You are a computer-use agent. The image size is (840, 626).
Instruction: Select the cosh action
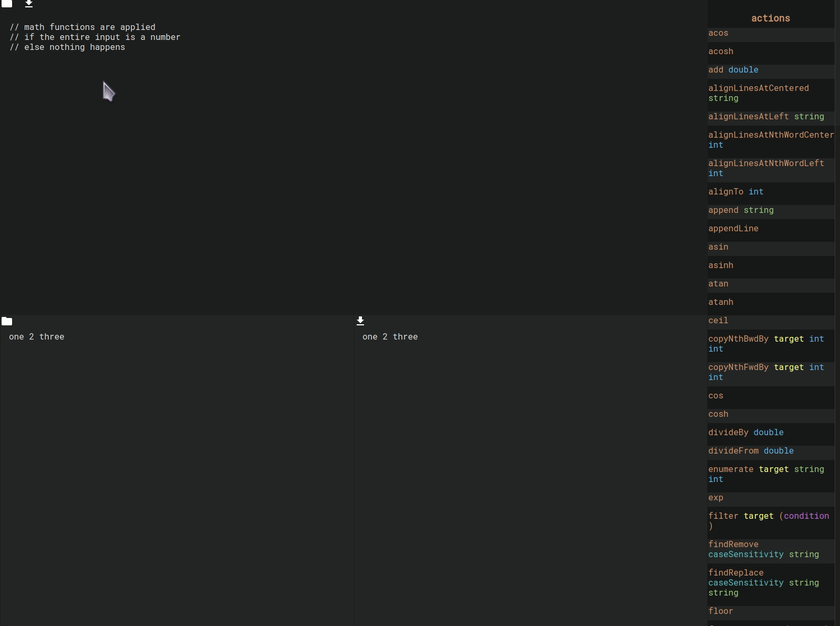pyautogui.click(x=718, y=414)
